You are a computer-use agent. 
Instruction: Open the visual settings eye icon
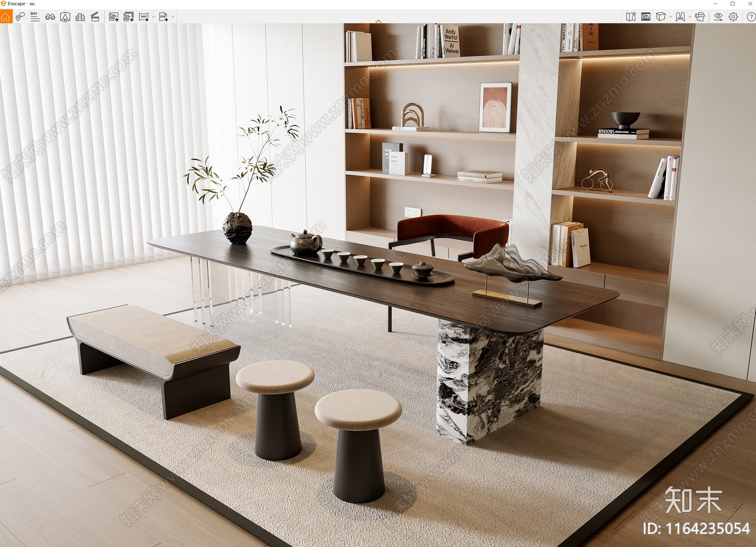[x=718, y=17]
